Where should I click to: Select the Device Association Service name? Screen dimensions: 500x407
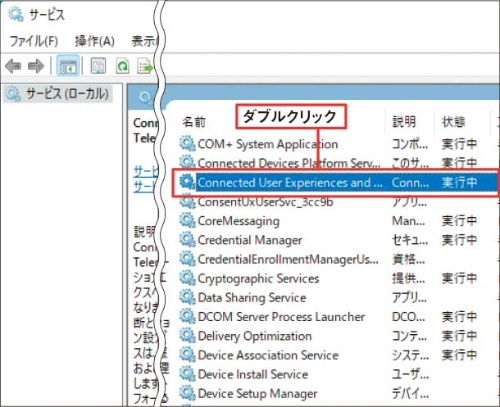click(x=268, y=355)
